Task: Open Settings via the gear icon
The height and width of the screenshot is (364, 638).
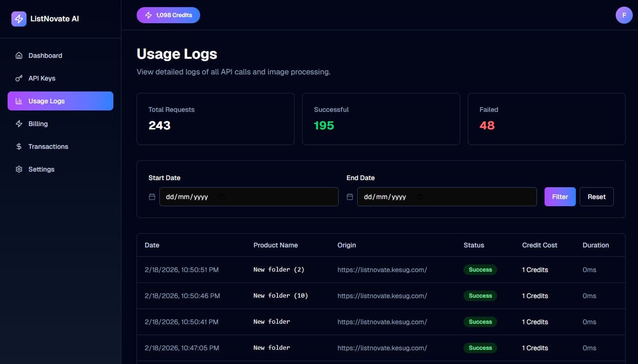Action: click(x=19, y=169)
